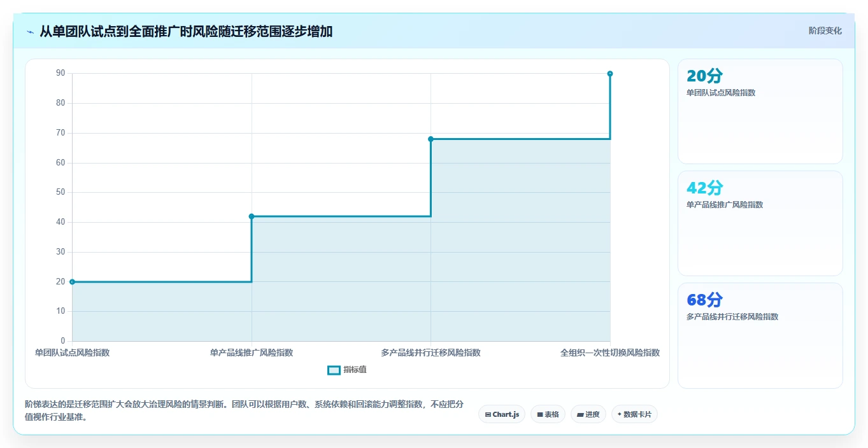This screenshot has width=868, height=448.
Task: Select the 进度 tag
Action: click(588, 414)
